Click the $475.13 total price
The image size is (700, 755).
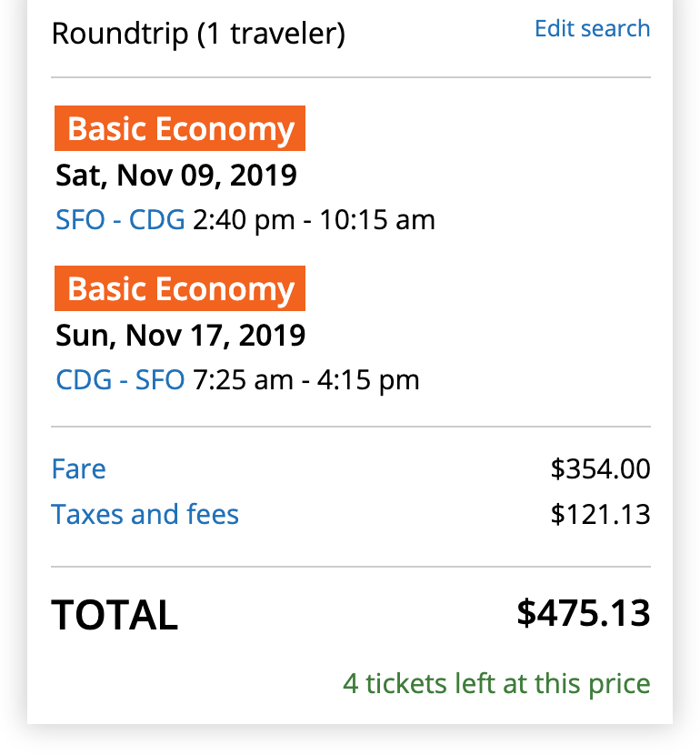click(584, 613)
